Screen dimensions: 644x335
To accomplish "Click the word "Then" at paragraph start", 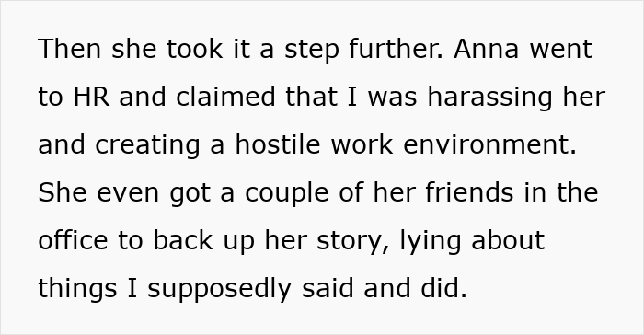I will [69, 49].
